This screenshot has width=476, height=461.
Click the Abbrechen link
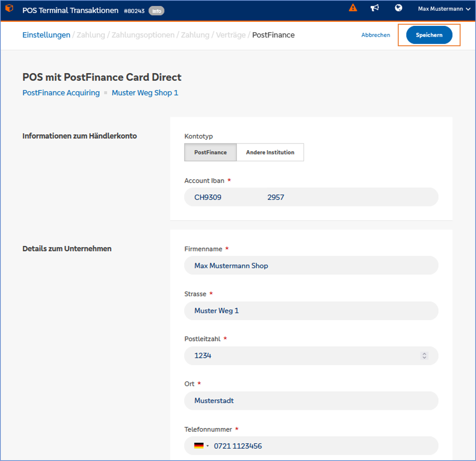[375, 35]
